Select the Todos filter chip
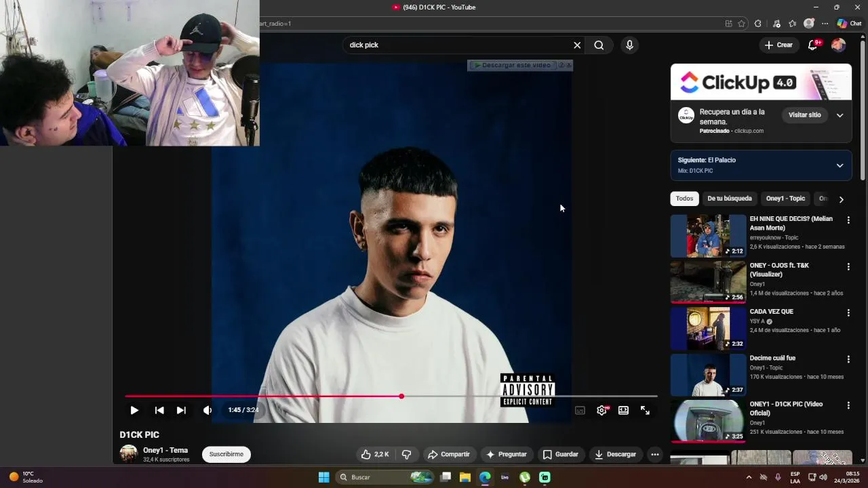 [x=684, y=199]
